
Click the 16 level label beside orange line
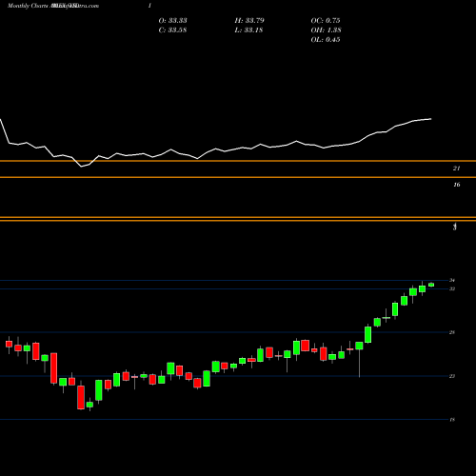456,185
